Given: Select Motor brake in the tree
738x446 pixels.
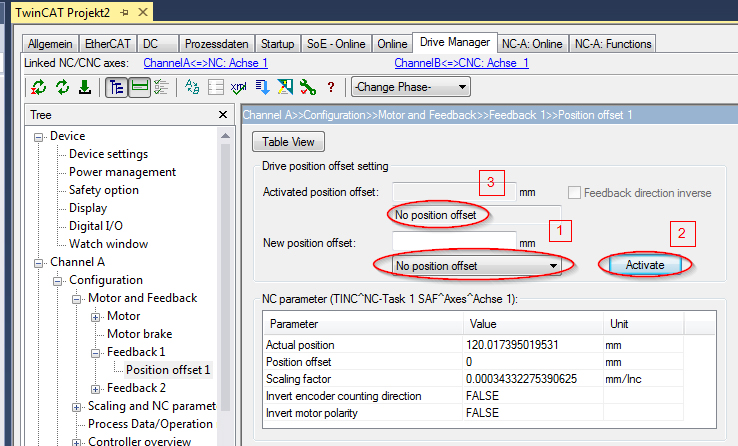Looking at the screenshot, I should 139,334.
